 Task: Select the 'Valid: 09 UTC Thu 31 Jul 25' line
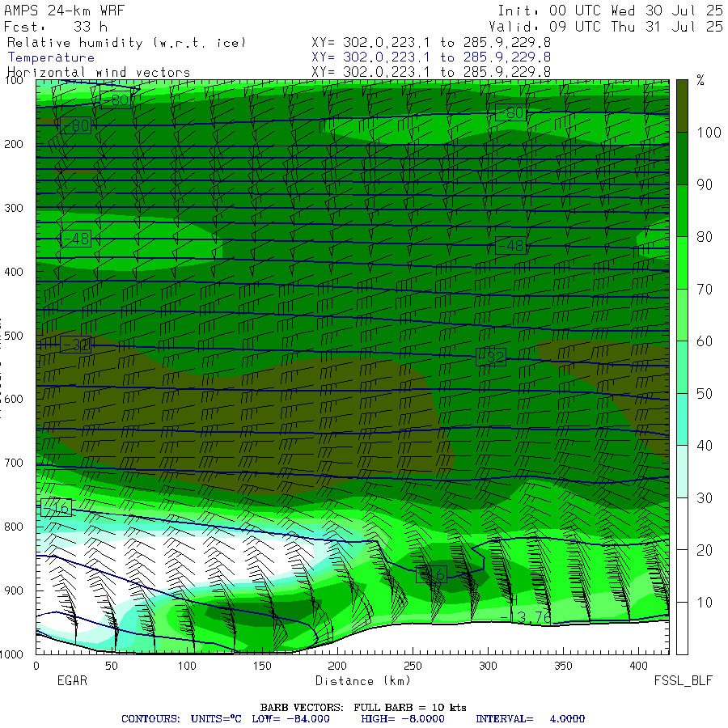(605, 27)
